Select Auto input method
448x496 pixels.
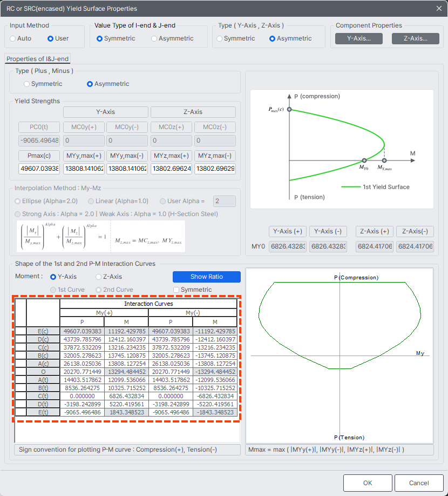21,38
